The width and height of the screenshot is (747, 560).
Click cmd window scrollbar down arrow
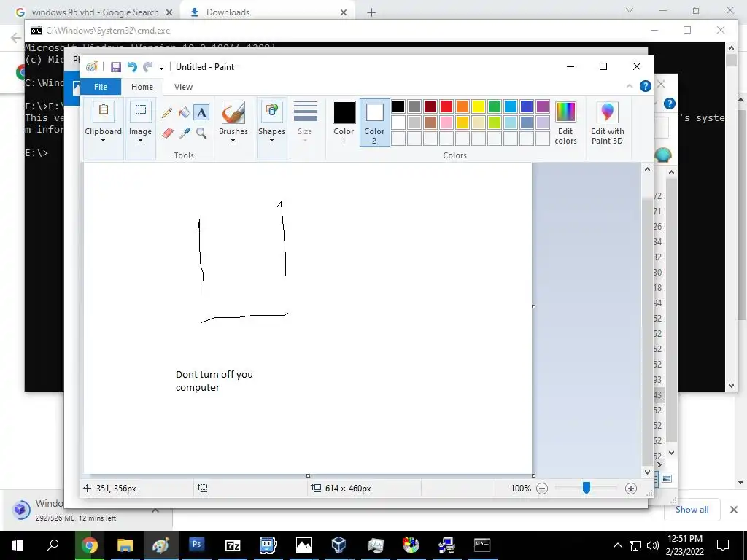[x=731, y=386]
